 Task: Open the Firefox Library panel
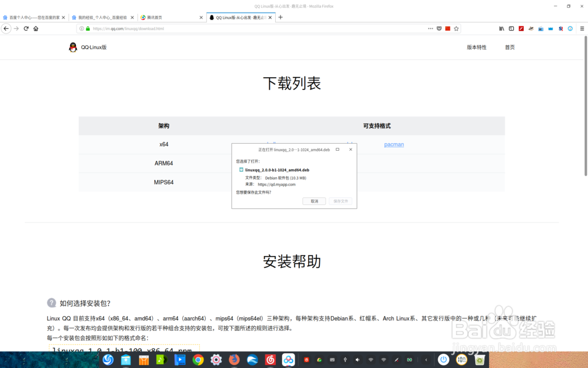502,28
